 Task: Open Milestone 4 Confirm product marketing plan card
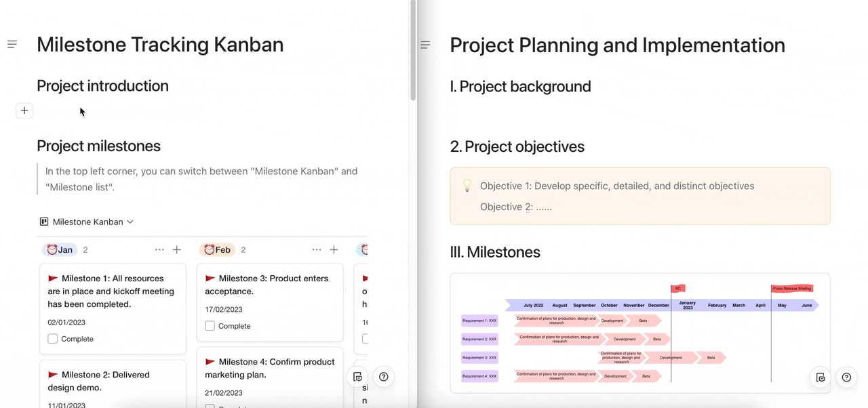(270, 369)
